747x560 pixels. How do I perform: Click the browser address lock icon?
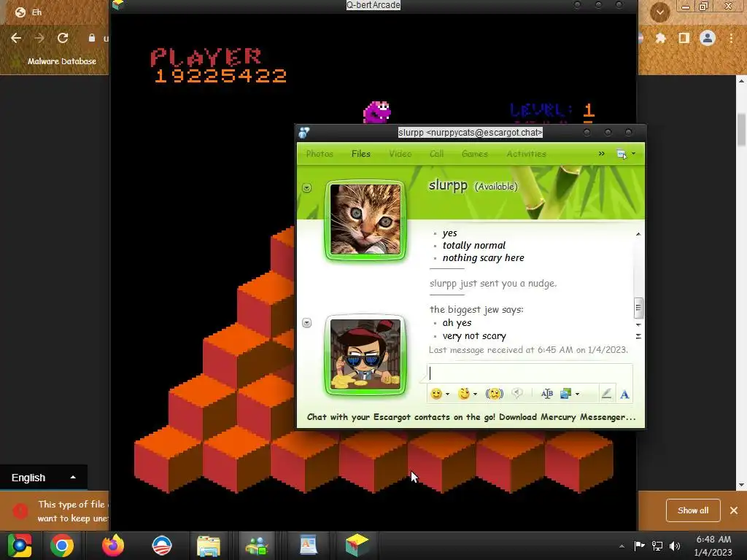[91, 38]
